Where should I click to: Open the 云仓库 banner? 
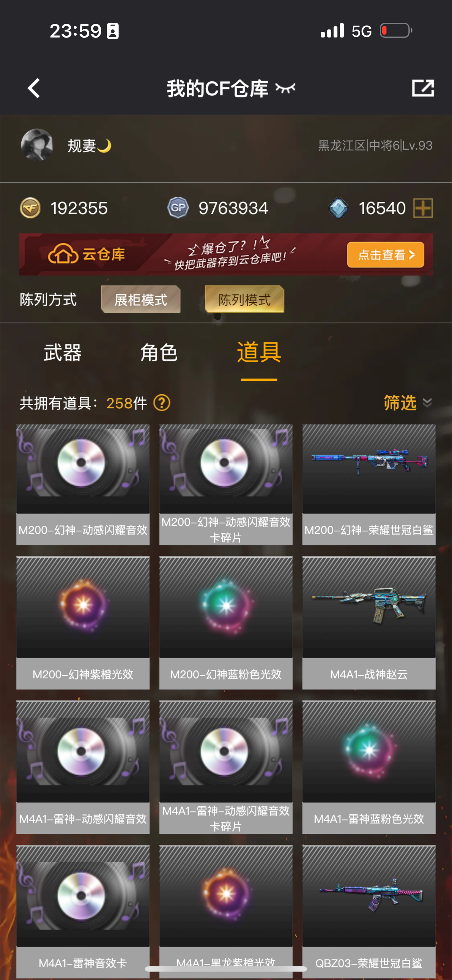(x=226, y=254)
